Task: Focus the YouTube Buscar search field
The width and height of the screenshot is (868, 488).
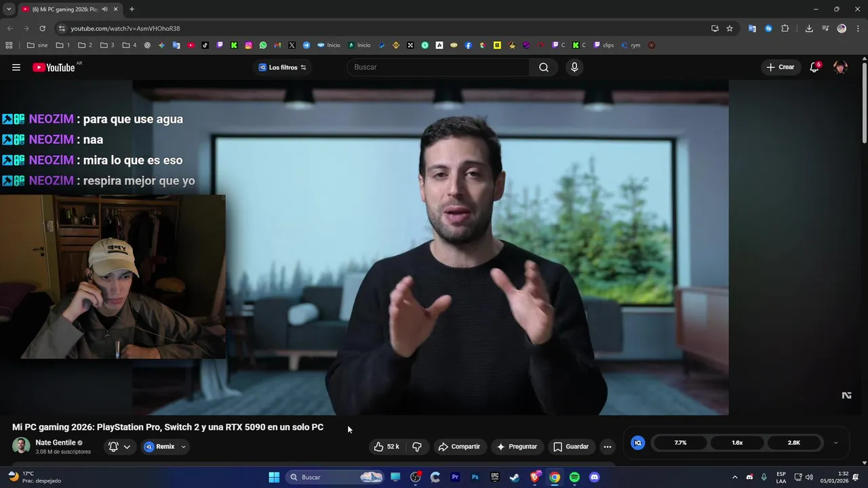Action: click(438, 67)
